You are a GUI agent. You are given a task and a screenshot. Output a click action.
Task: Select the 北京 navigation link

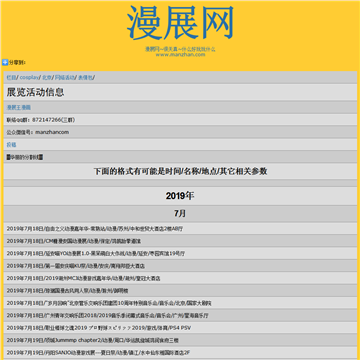point(47,77)
